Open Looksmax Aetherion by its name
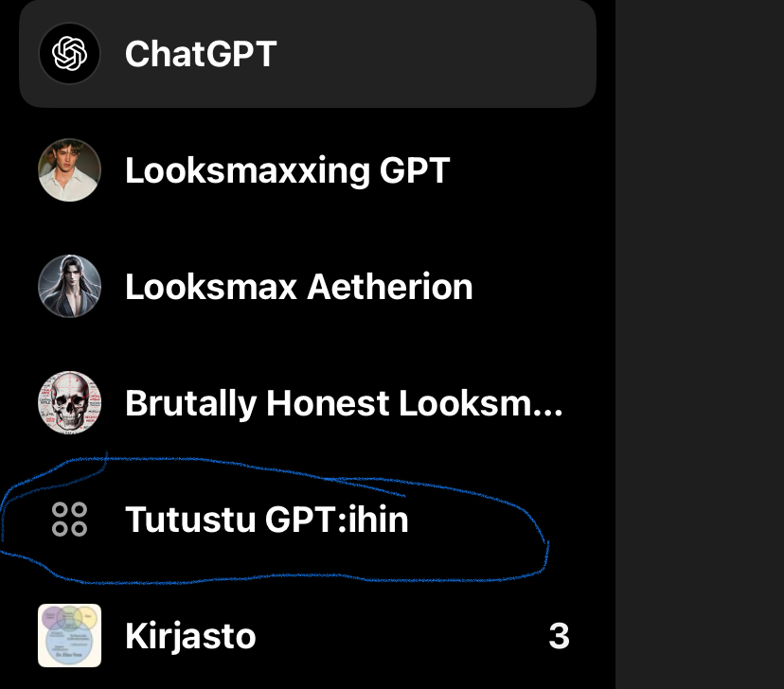This screenshot has height=689, width=784. (x=298, y=287)
